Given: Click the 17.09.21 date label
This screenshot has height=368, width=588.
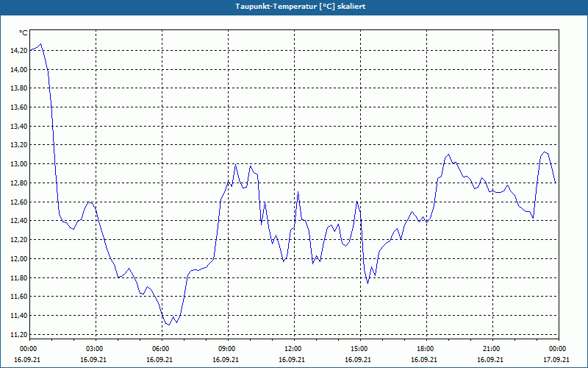Looking at the screenshot, I should (556, 360).
